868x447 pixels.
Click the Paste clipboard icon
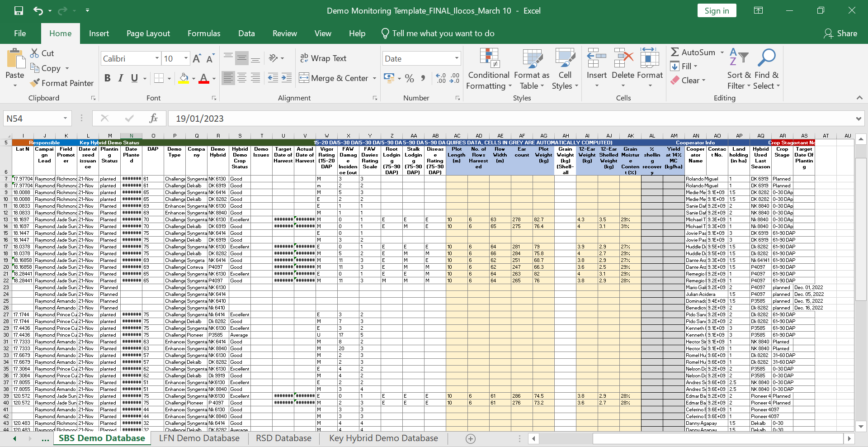click(x=15, y=59)
